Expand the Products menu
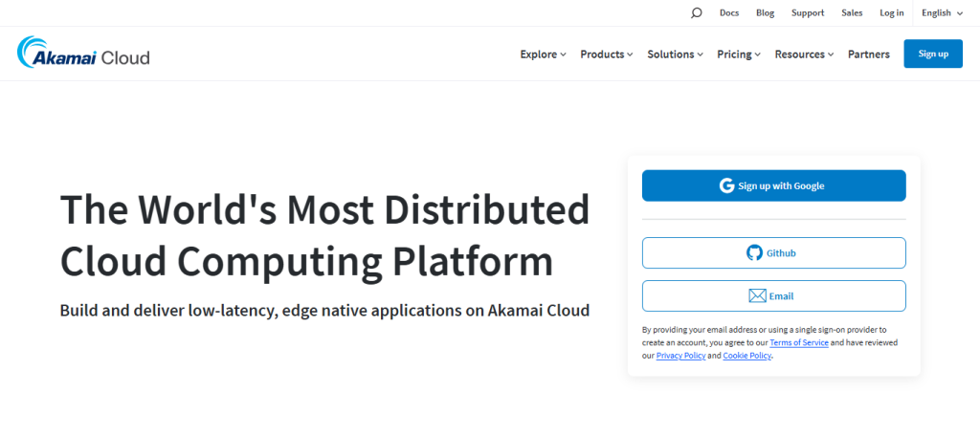 pyautogui.click(x=606, y=54)
